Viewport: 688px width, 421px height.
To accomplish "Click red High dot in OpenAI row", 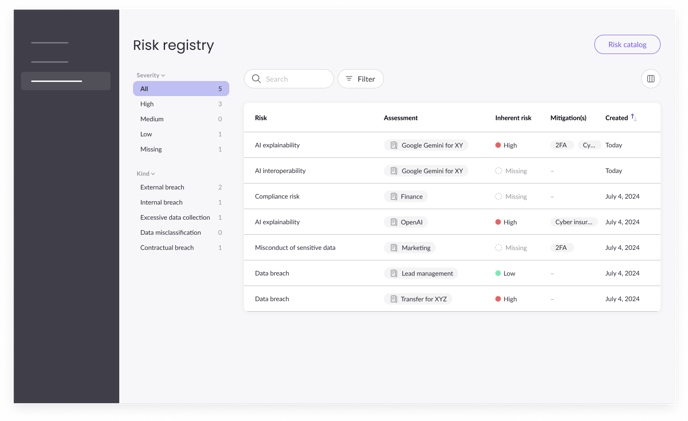I will point(498,222).
